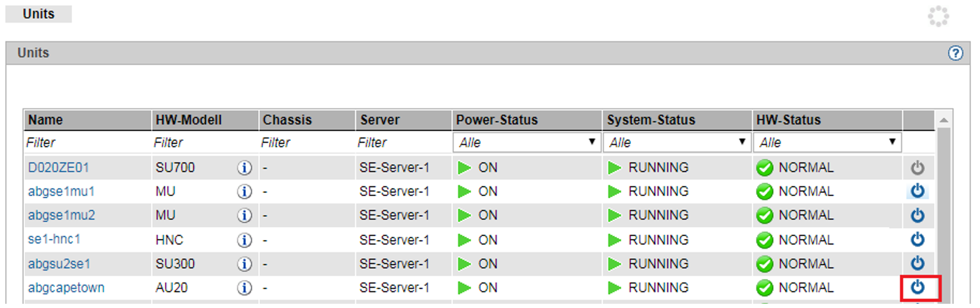Expand the System-Status filter dropdown

[x=677, y=142]
